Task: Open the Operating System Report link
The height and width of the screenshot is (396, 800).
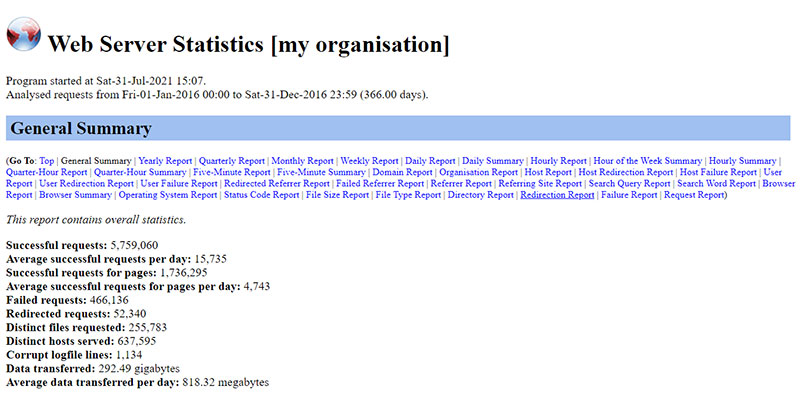Action: pos(168,194)
